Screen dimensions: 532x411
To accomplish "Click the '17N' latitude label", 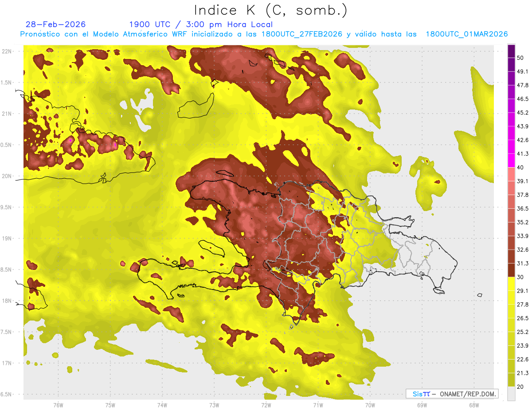I will [7, 363].
